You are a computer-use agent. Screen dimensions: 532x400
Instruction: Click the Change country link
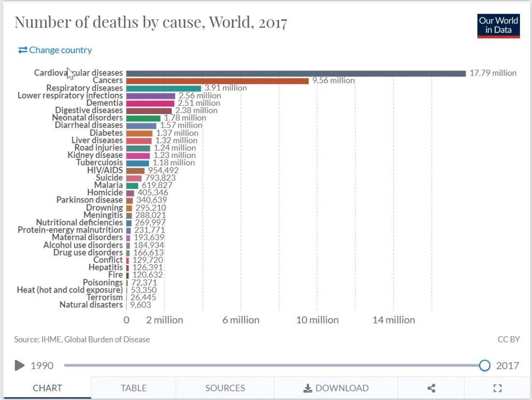[x=55, y=50]
